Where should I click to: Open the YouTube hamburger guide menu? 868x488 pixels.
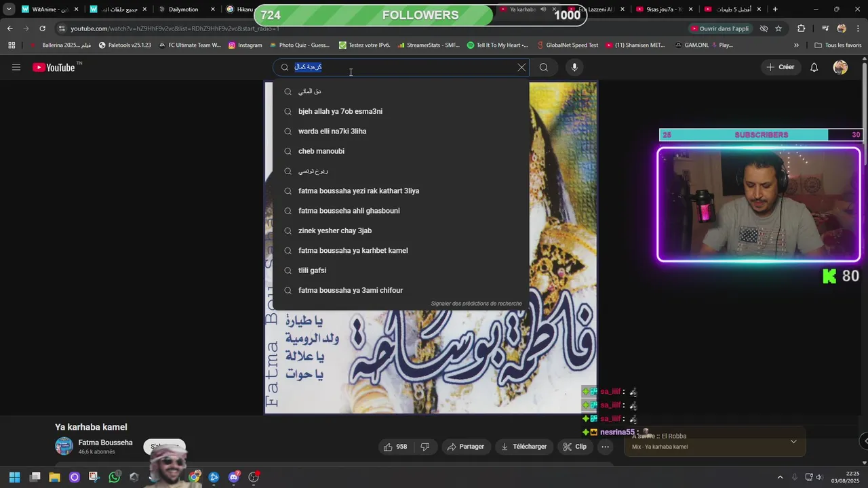click(16, 67)
